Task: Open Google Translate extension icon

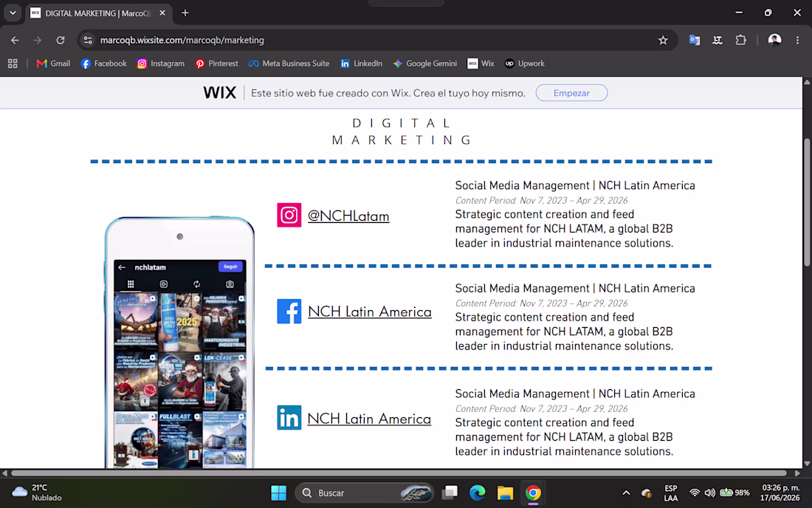Action: (x=695, y=40)
